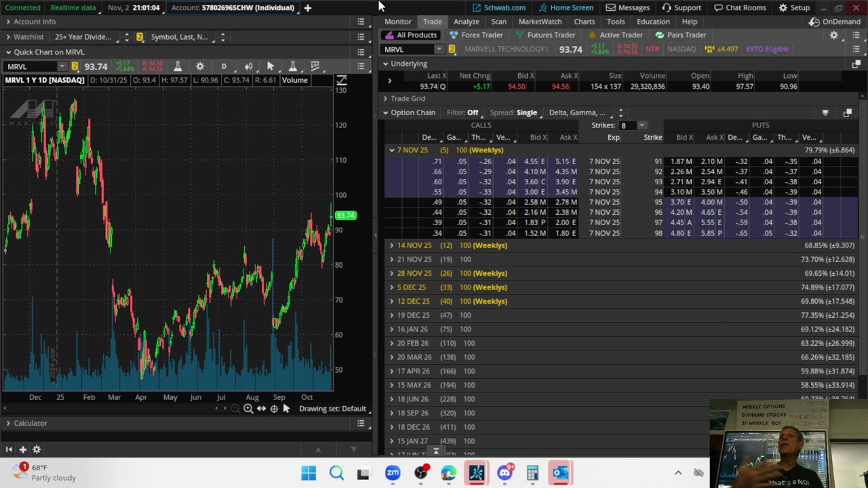868x488 pixels.
Task: Select the Forex Trader subtab
Action: (x=476, y=35)
